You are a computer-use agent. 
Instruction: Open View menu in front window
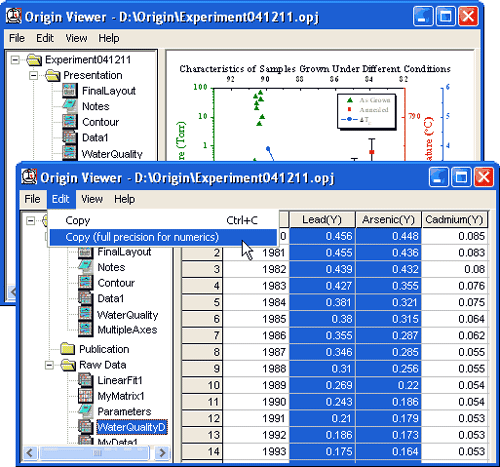[x=92, y=199]
